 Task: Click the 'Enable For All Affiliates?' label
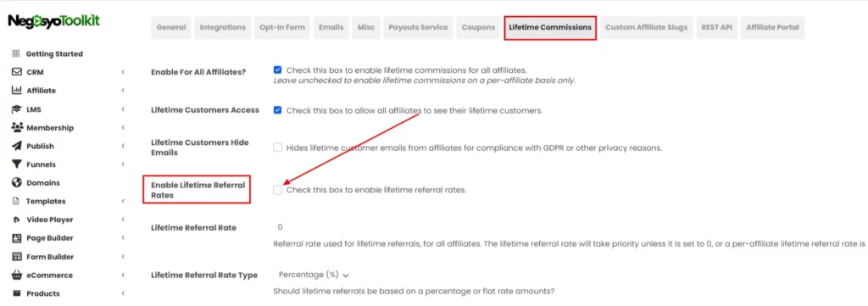(198, 72)
